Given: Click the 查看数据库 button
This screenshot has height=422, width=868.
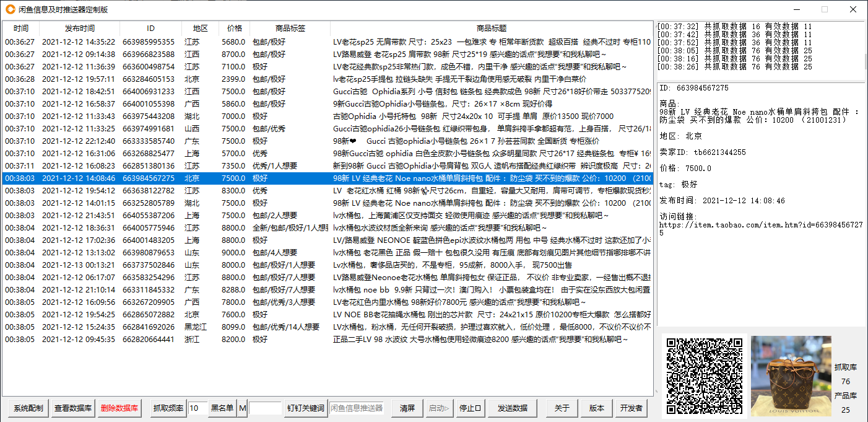Looking at the screenshot, I should click(x=73, y=408).
